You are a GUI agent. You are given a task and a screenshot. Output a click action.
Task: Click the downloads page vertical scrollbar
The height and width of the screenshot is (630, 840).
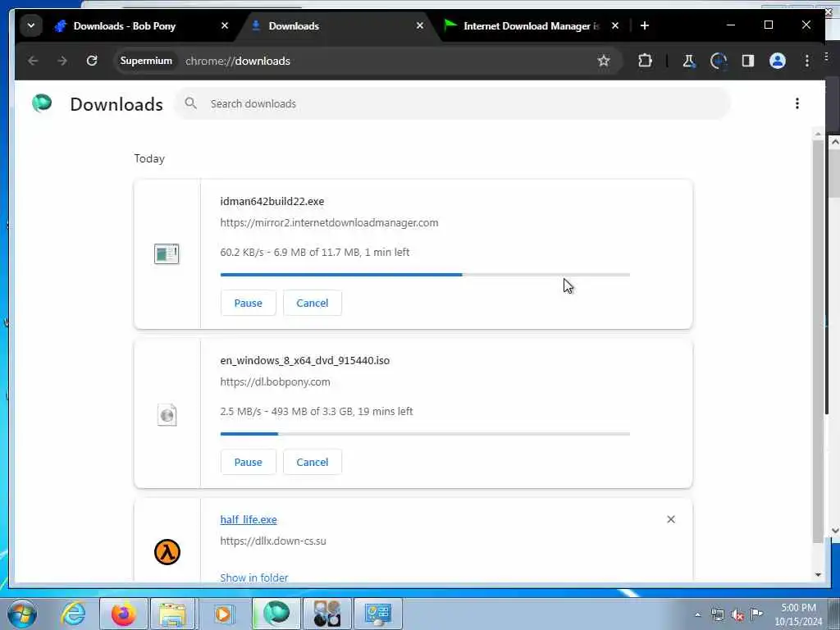click(818, 342)
